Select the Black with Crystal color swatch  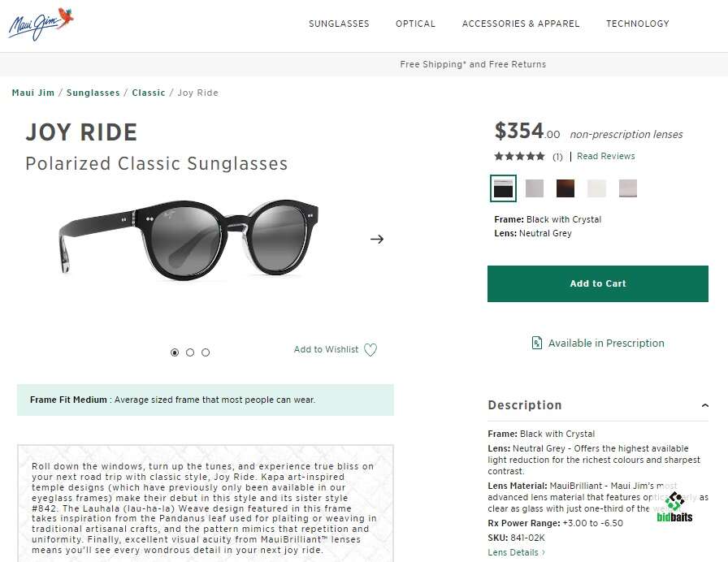coord(504,188)
